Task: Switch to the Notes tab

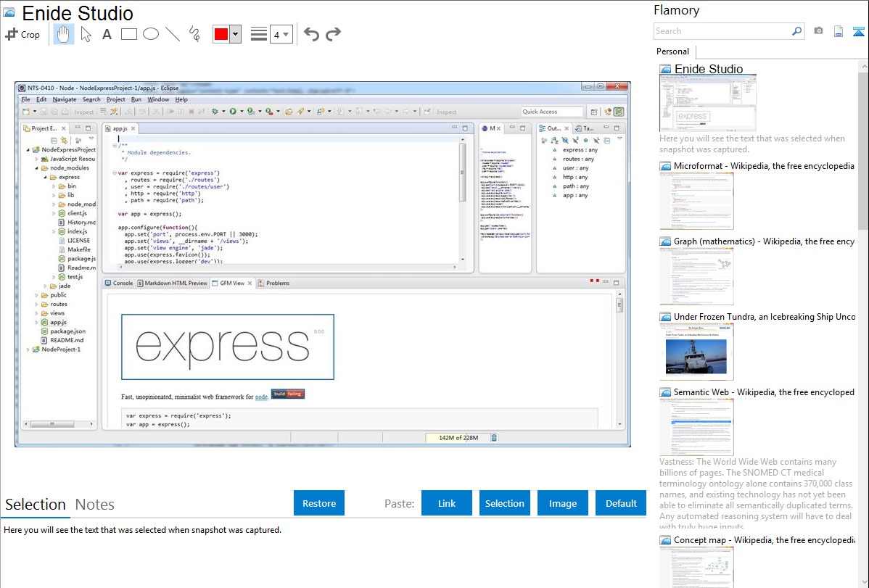Action: (95, 505)
